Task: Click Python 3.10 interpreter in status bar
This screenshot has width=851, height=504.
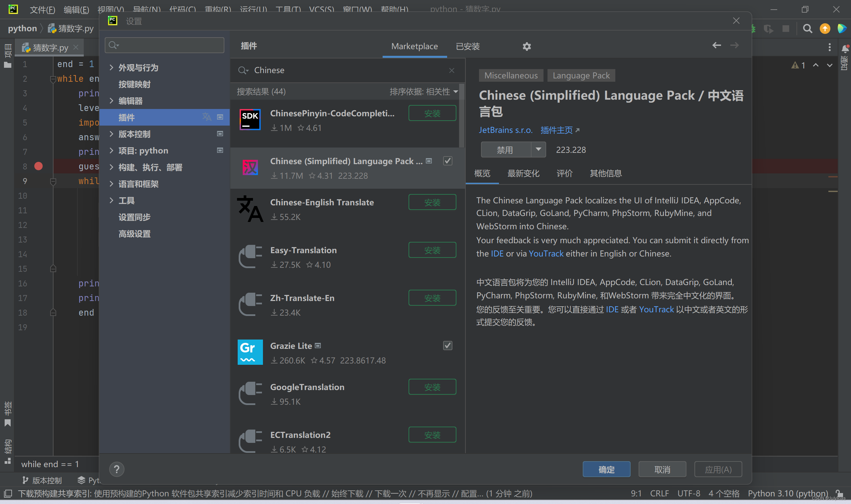Action: (x=788, y=493)
